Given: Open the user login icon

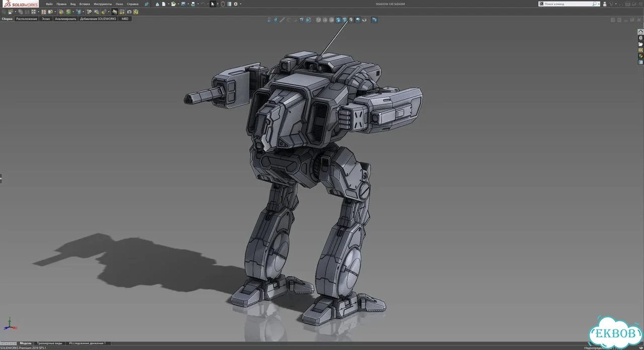Looking at the screenshot, I should 605,4.
